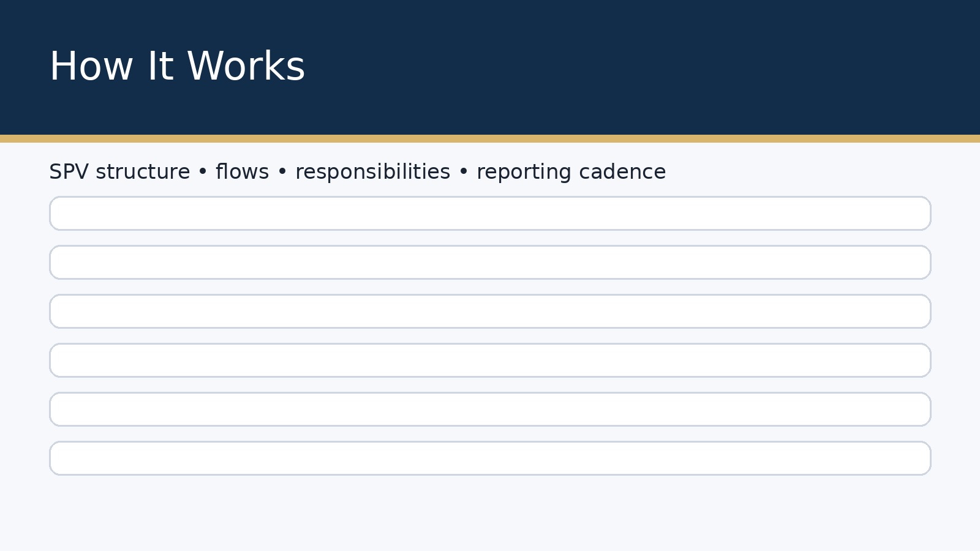Image resolution: width=980 pixels, height=551 pixels.
Task: Click the empty navy header banner area
Action: (643, 67)
